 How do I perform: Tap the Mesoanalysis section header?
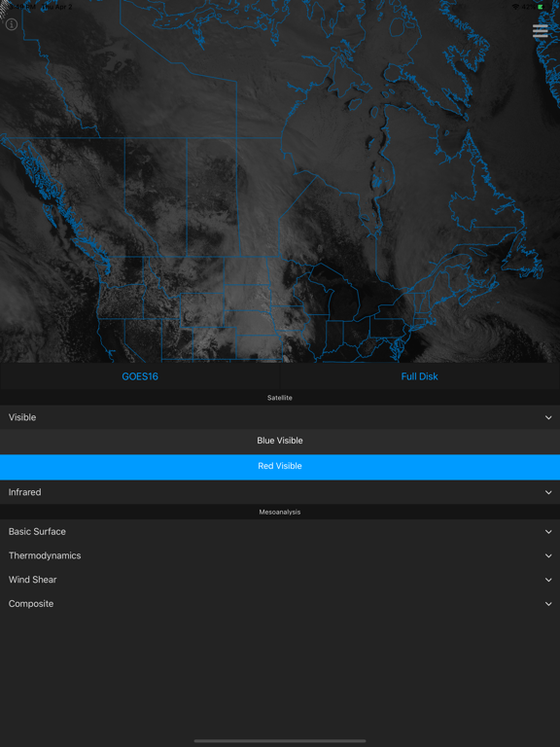(x=280, y=513)
